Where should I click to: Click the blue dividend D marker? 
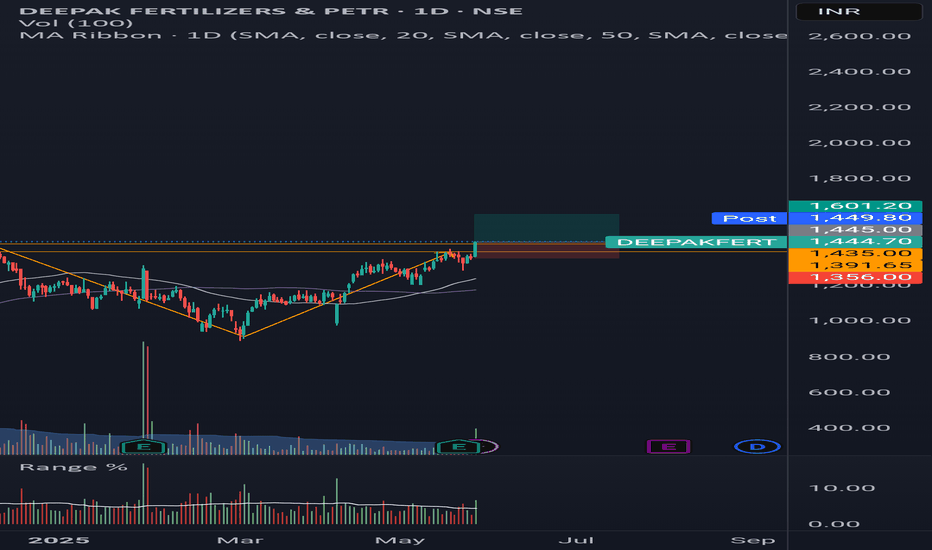tap(757, 447)
